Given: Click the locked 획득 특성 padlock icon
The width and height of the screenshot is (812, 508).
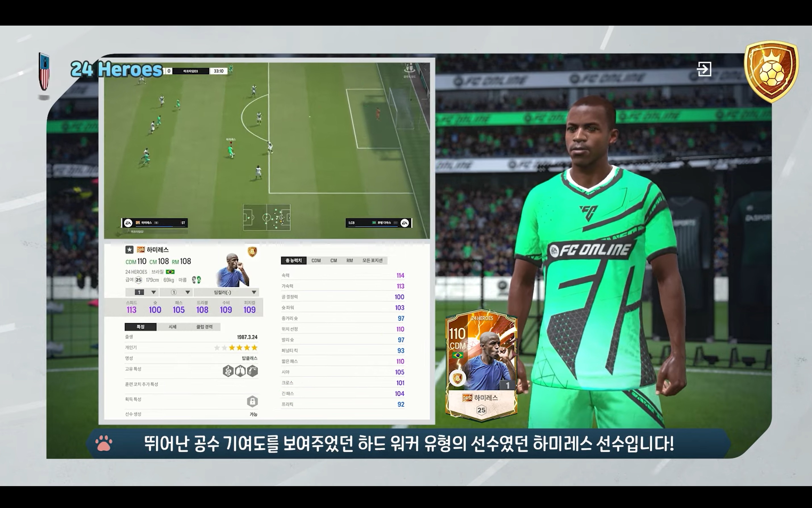Looking at the screenshot, I should point(252,401).
